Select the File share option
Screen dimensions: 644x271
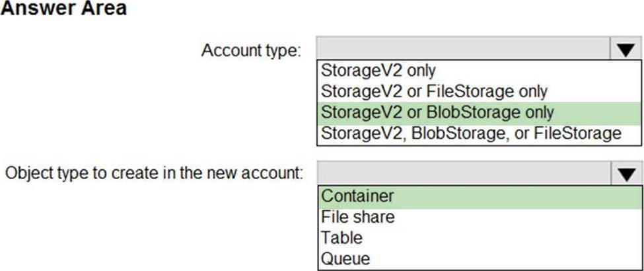(357, 217)
